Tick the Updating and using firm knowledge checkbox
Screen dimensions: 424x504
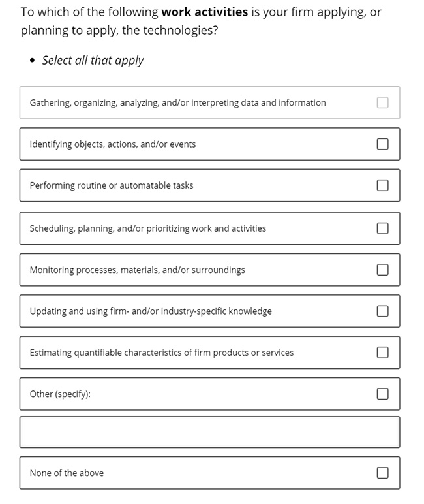382,311
